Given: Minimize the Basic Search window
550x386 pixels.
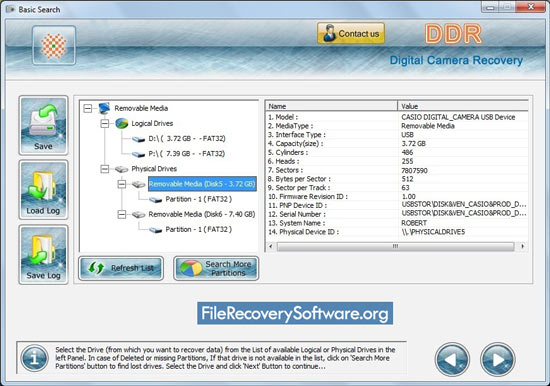Looking at the screenshot, I should (x=490, y=7).
